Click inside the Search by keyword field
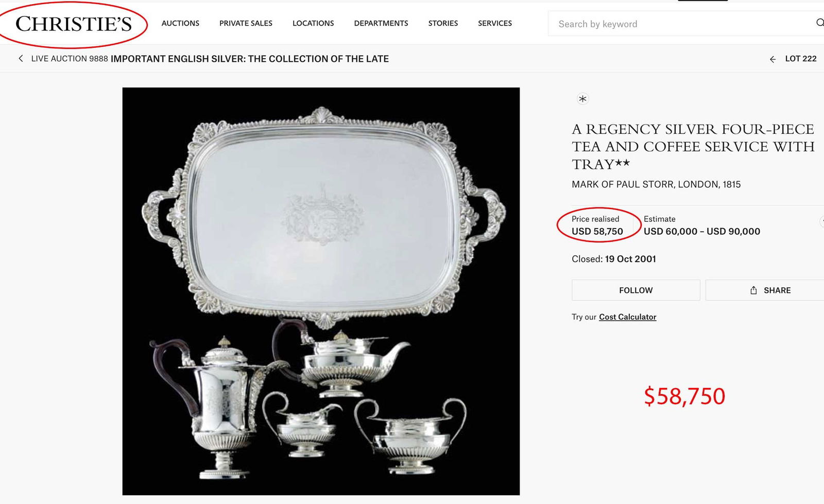The image size is (824, 504). (644, 24)
